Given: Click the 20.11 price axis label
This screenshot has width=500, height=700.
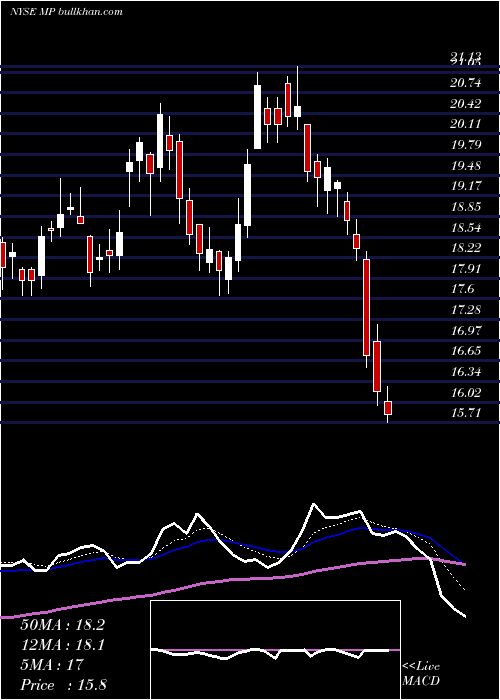Looking at the screenshot, I should pyautogui.click(x=466, y=124).
